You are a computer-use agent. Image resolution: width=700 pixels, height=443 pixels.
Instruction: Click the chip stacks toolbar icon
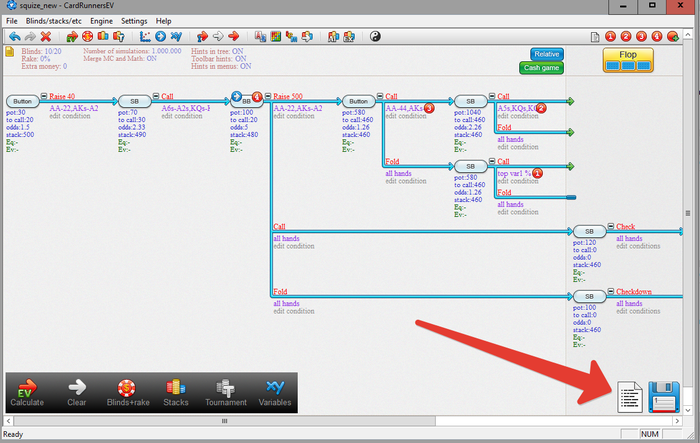point(103,37)
